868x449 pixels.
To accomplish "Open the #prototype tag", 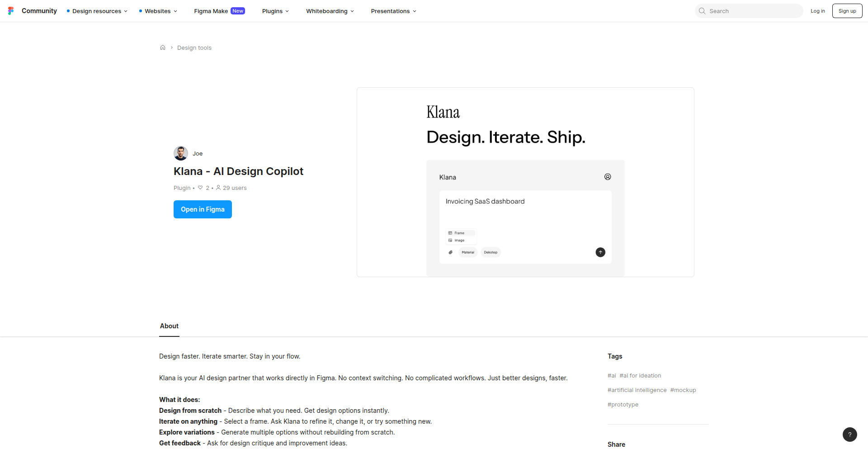I will coord(623,404).
